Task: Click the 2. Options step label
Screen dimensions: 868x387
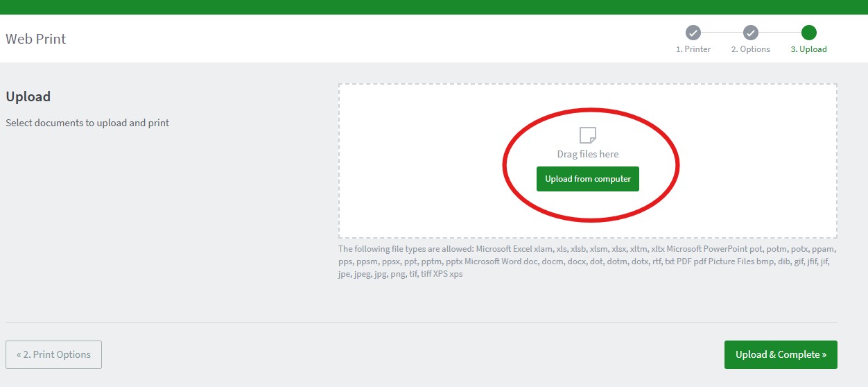Action: (x=751, y=49)
